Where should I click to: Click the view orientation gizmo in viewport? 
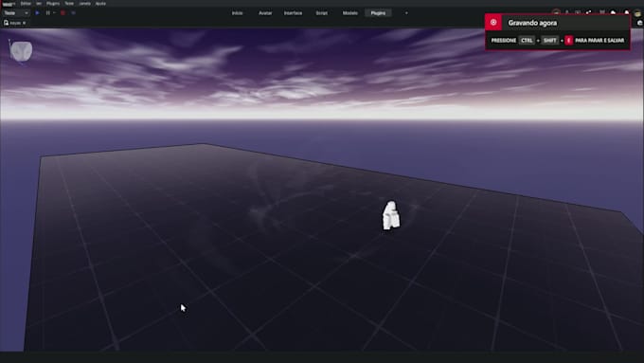click(x=21, y=51)
